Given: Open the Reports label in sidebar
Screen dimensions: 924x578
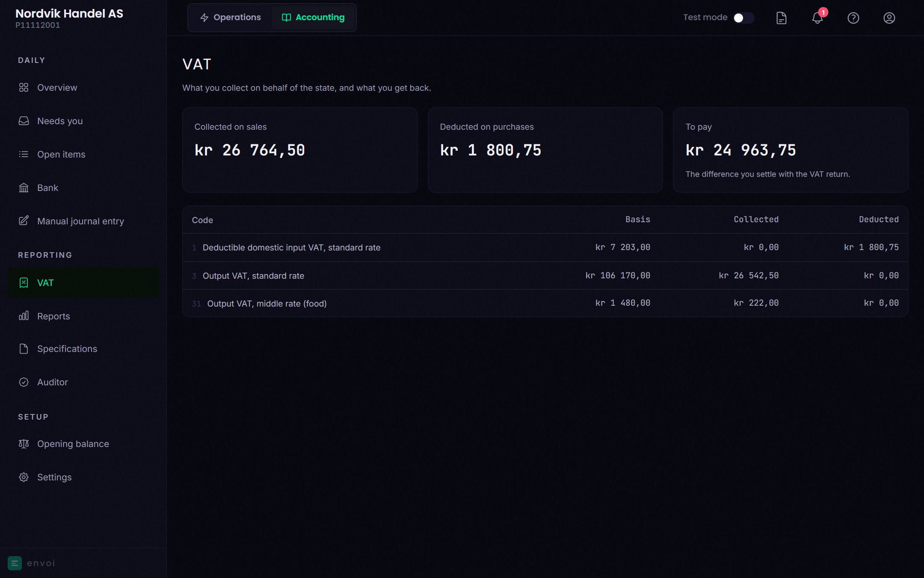Looking at the screenshot, I should [53, 316].
